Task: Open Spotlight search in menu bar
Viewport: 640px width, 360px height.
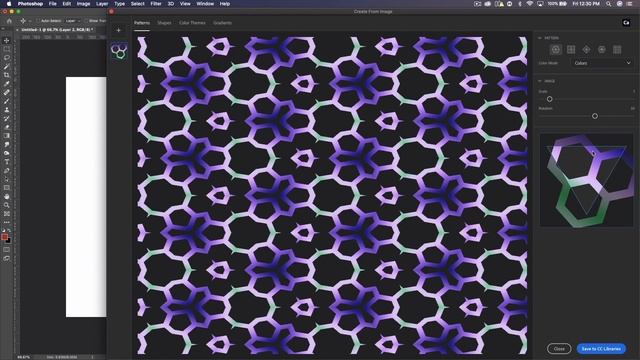Action: click(608, 4)
